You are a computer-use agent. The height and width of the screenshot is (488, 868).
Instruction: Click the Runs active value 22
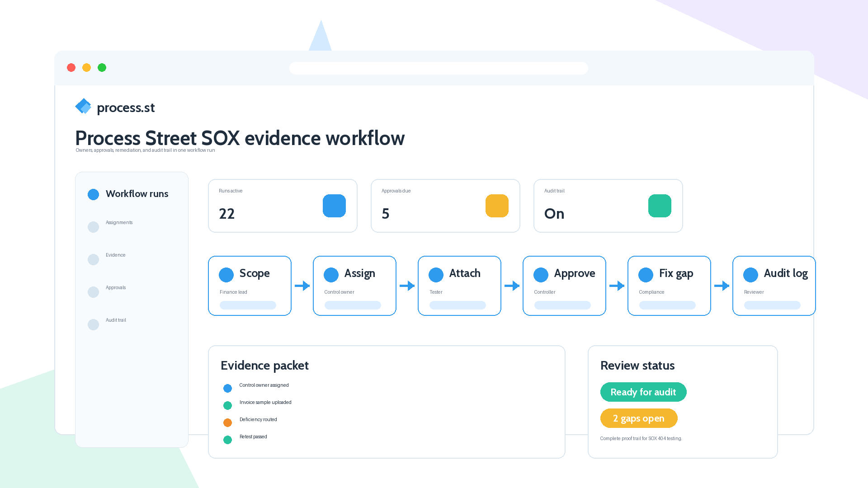pos(226,213)
